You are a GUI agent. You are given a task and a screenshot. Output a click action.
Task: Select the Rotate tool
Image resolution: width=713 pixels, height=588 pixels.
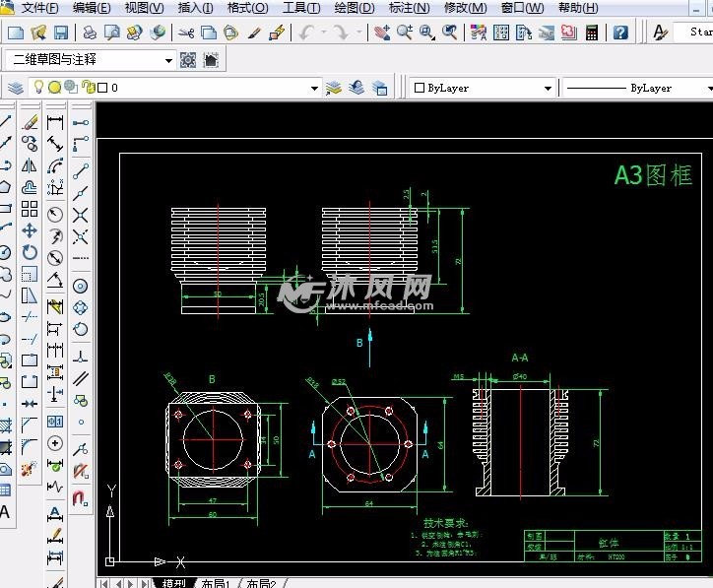[30, 252]
